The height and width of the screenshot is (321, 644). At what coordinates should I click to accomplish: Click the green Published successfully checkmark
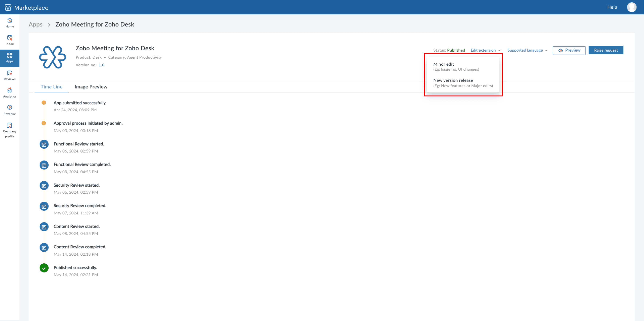44,268
